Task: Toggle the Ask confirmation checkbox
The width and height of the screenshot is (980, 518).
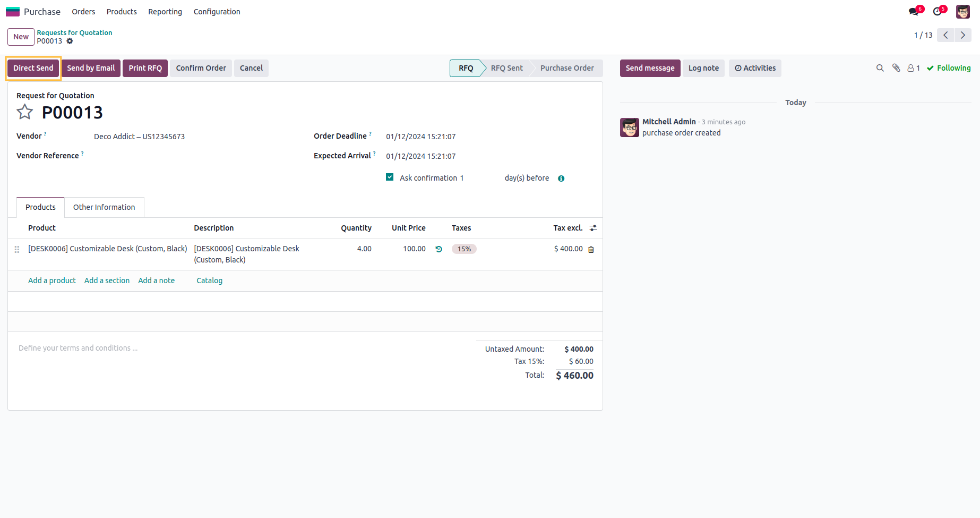Action: point(390,177)
